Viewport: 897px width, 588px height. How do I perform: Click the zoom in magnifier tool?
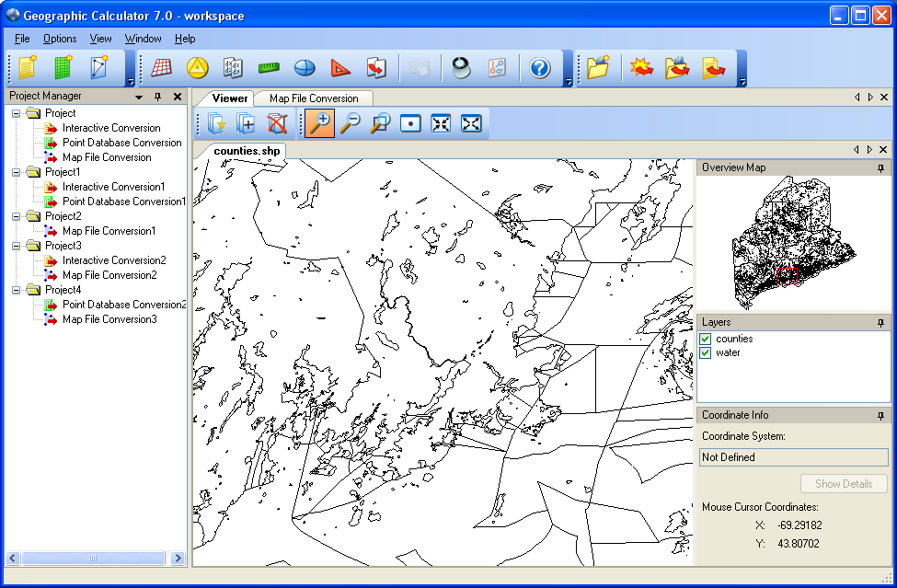click(x=319, y=123)
